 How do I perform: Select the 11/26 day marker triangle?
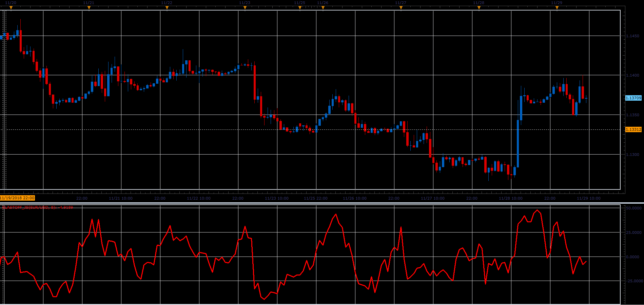click(323, 8)
